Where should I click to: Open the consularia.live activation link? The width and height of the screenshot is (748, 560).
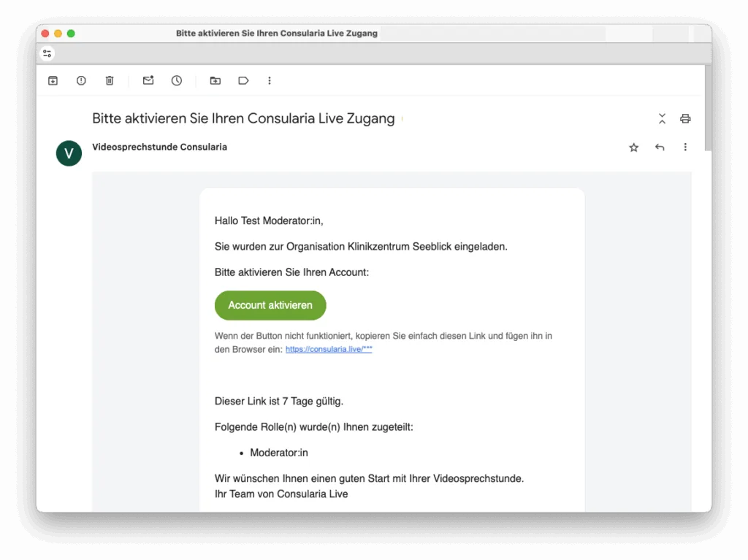329,350
